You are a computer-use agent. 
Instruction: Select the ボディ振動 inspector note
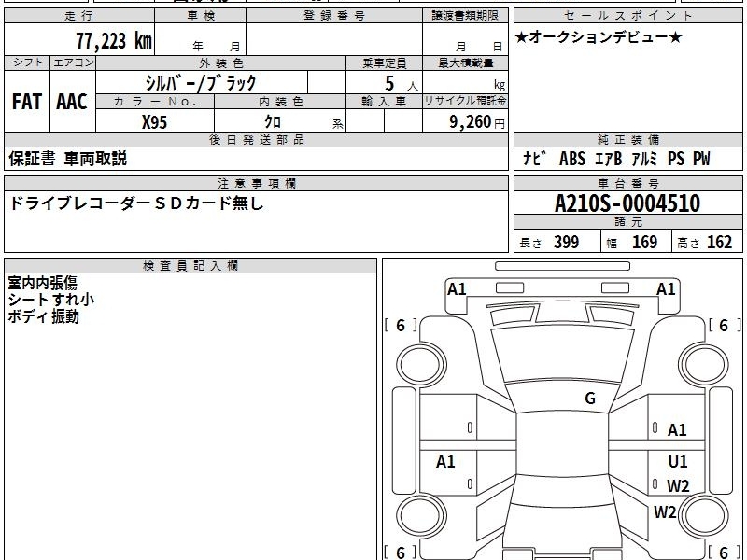[x=43, y=316]
